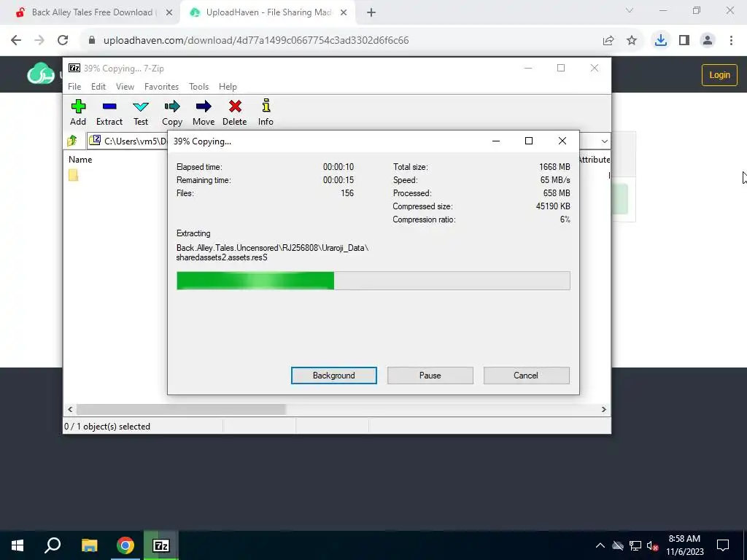Click the '1668 MB' total size value
The width and height of the screenshot is (747, 560).
point(554,167)
